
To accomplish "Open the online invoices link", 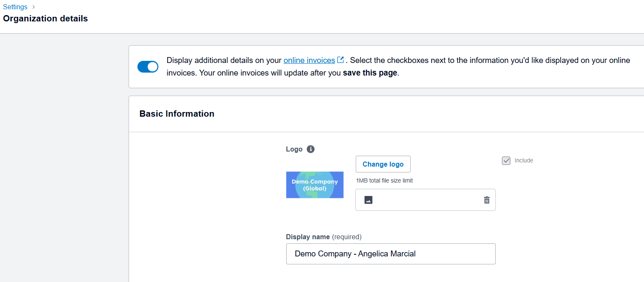I will coord(309,60).
